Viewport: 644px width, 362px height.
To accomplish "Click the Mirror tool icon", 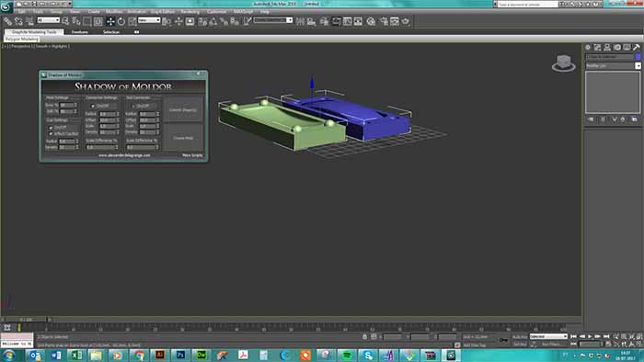I will pos(300,21).
